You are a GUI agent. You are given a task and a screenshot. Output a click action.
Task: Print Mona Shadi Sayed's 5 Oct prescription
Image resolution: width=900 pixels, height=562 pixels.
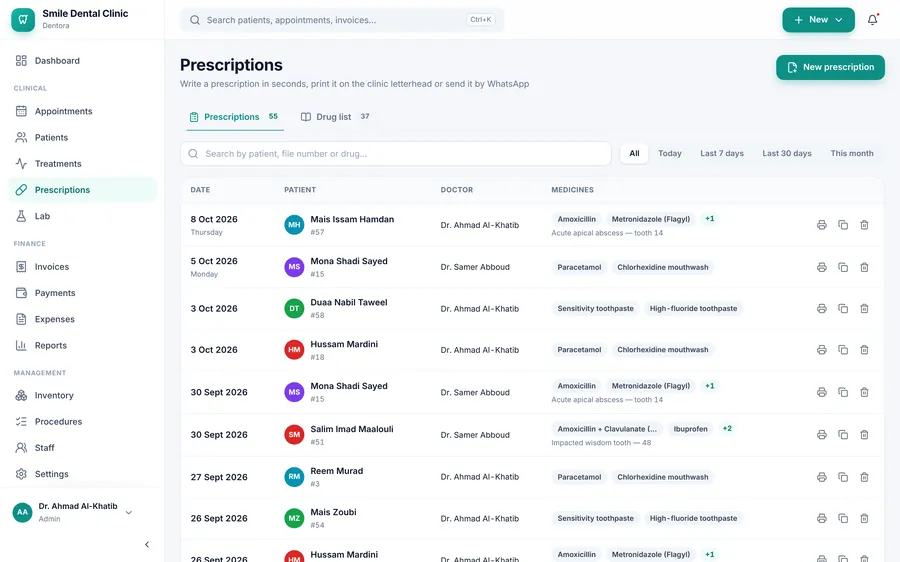click(x=822, y=267)
